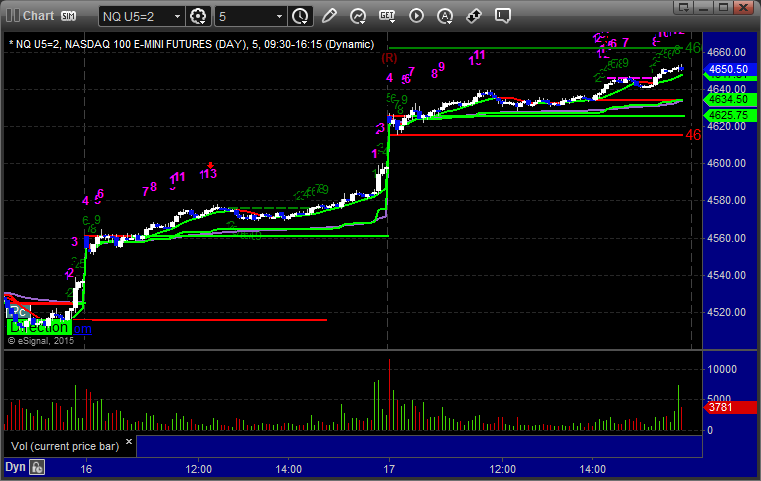Click the red down arrow above 13 marker
The image size is (761, 481).
pos(210,166)
